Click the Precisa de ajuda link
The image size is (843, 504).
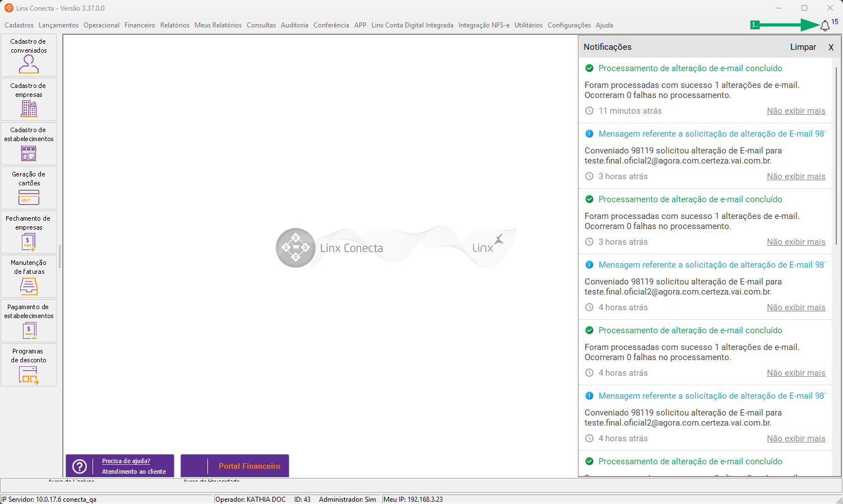point(126,461)
